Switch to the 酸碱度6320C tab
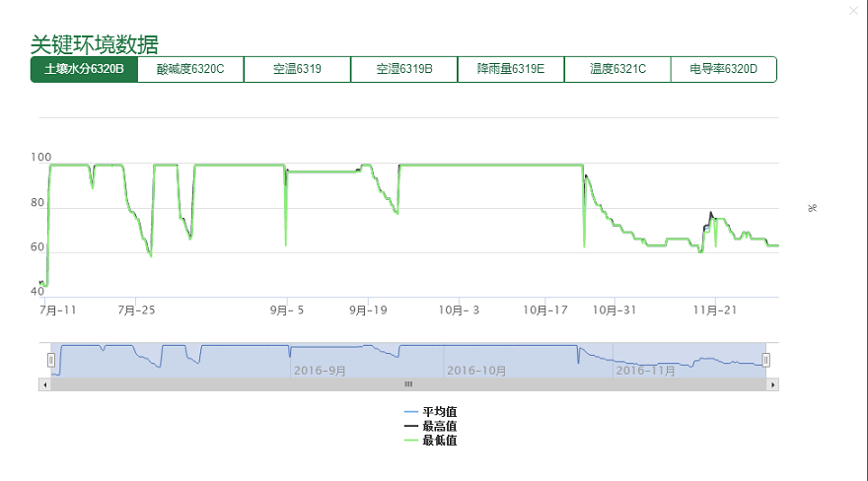Image resolution: width=868 pixels, height=481 pixels. click(x=190, y=69)
